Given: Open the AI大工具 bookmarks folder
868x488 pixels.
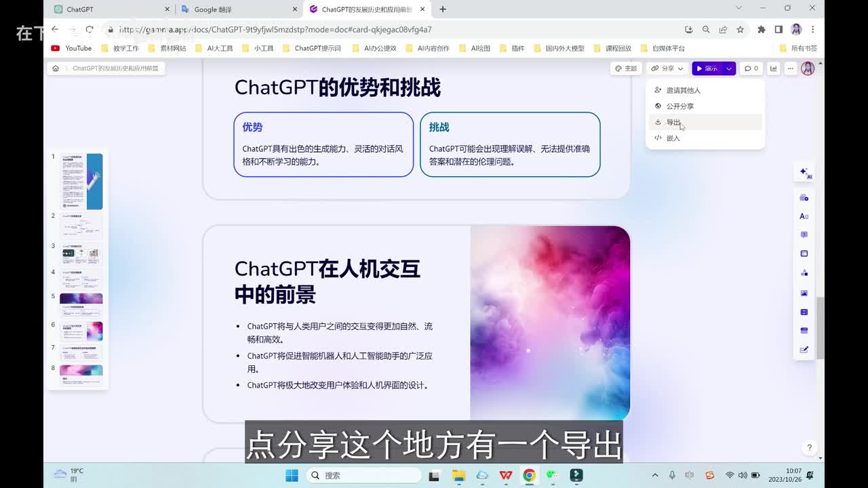Looking at the screenshot, I should coord(214,48).
